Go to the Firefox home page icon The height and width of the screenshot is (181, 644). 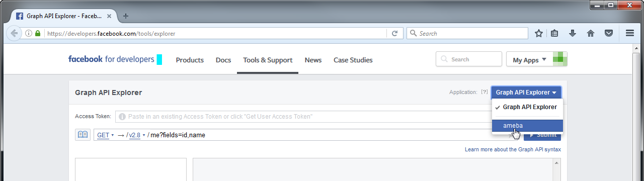coord(591,34)
